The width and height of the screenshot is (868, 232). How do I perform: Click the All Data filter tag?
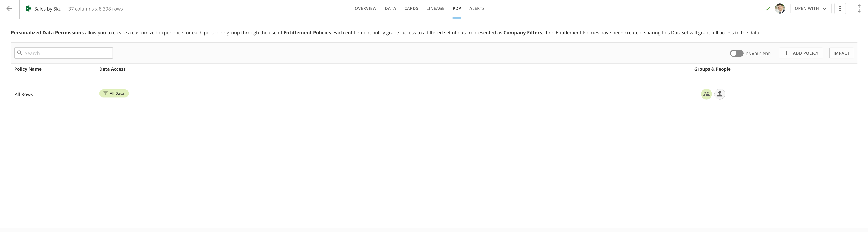[x=114, y=94]
